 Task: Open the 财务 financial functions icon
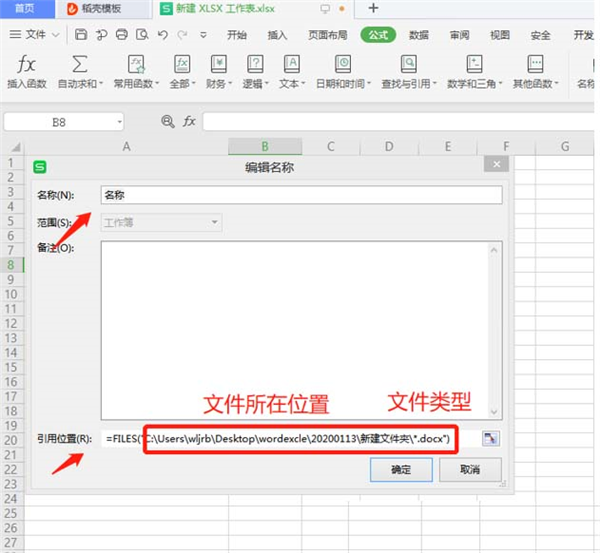(218, 65)
